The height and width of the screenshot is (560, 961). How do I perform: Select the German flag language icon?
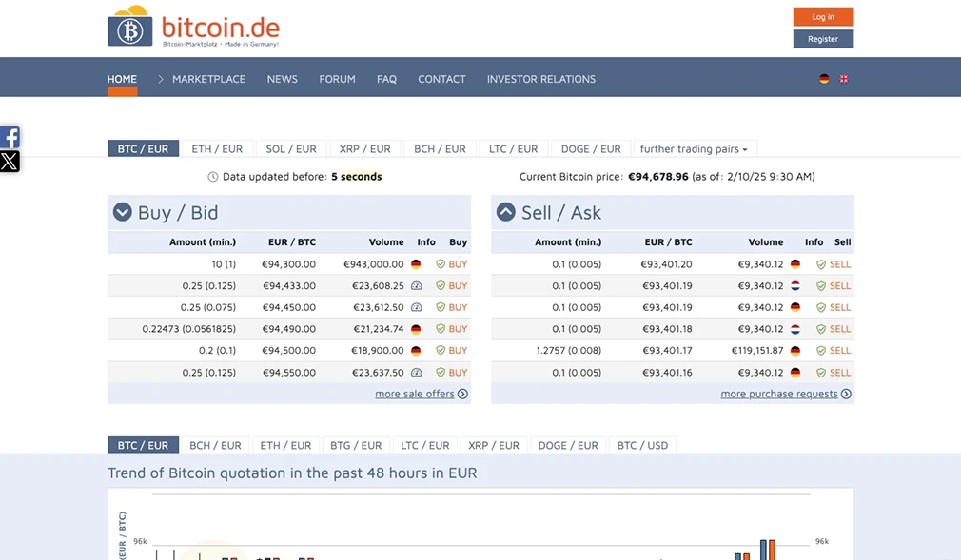(824, 79)
